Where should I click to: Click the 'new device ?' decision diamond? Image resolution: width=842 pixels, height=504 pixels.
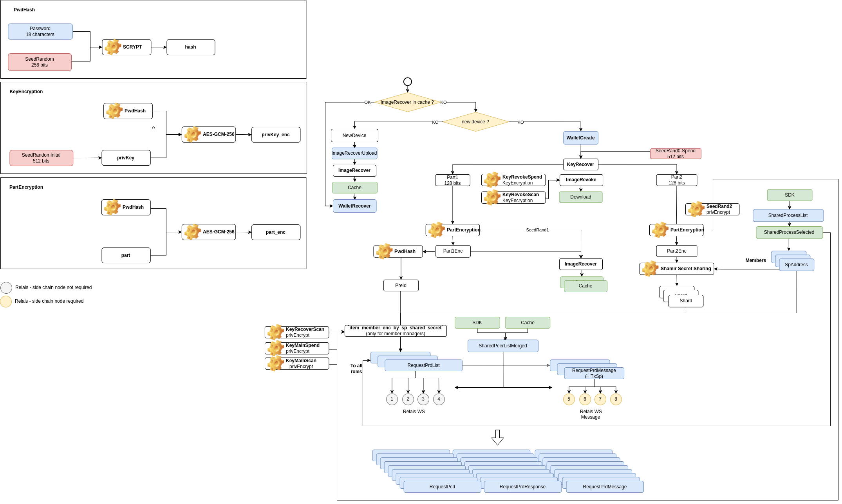(476, 122)
